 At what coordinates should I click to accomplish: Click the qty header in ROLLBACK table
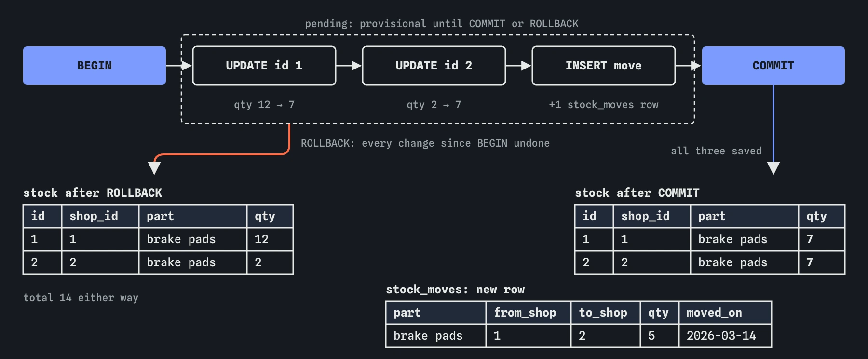tap(270, 216)
